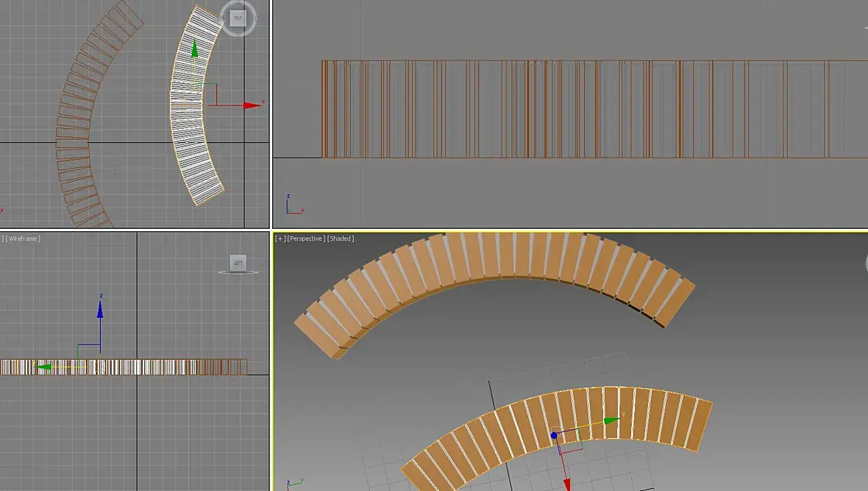
Task: Grab the green Y-axis arrow in Top viewport
Action: (194, 49)
